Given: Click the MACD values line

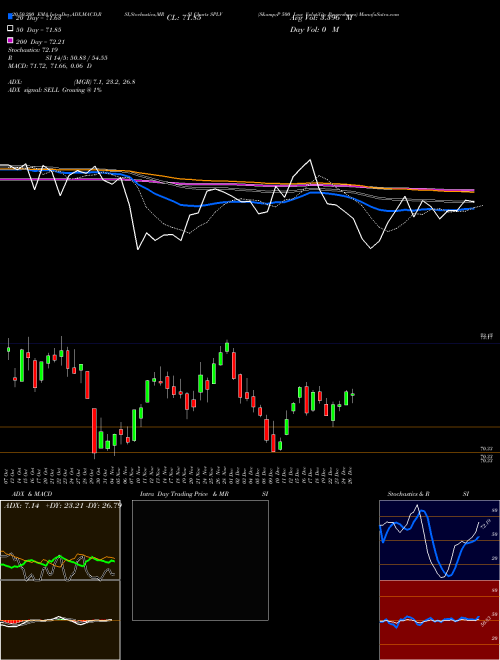Looking at the screenshot, I should (x=50, y=66).
